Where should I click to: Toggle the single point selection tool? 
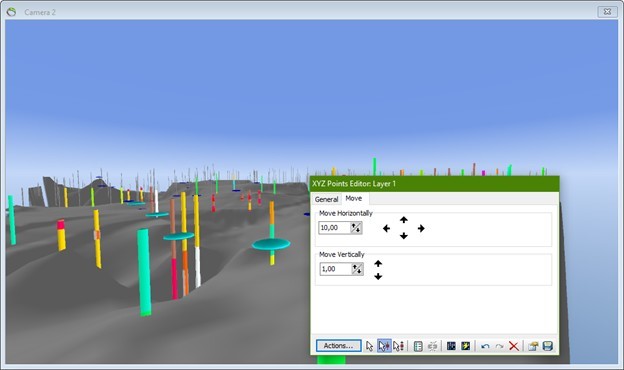click(x=384, y=346)
